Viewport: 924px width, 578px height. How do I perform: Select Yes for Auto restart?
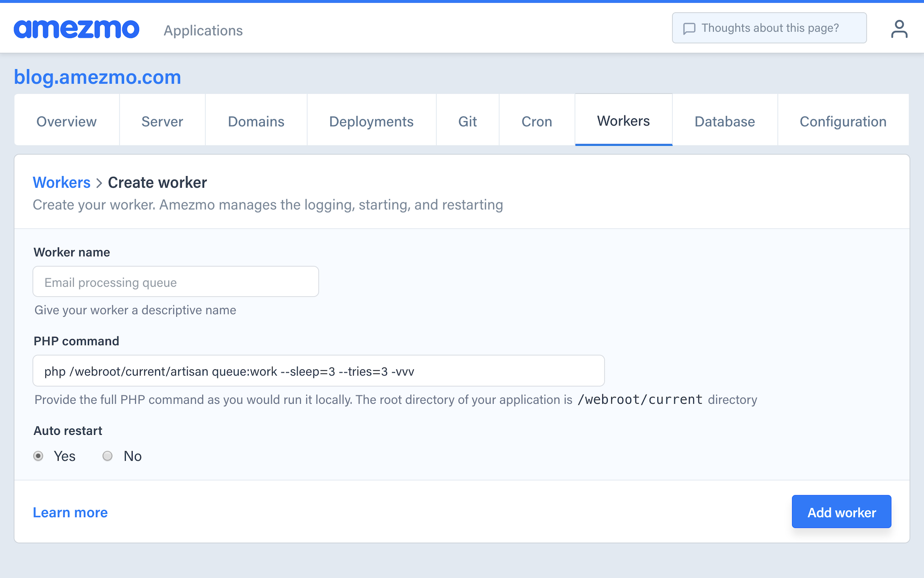pos(39,456)
